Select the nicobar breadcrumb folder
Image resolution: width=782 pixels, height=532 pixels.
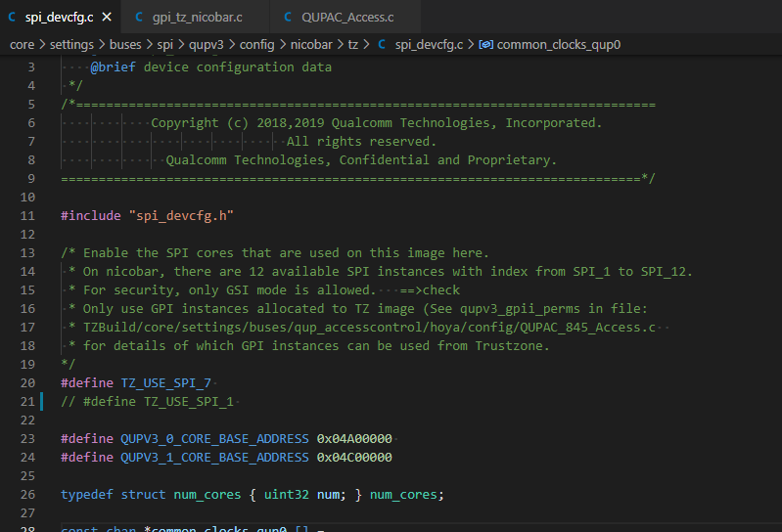[x=313, y=45]
